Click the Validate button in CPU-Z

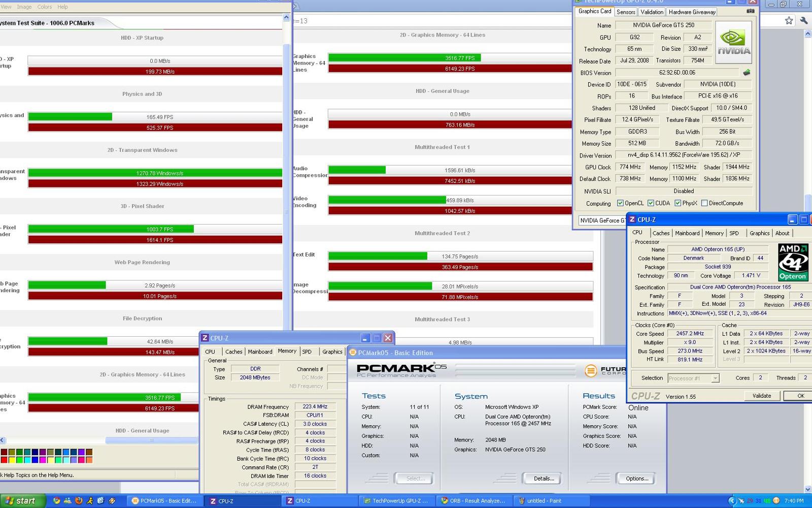point(762,396)
